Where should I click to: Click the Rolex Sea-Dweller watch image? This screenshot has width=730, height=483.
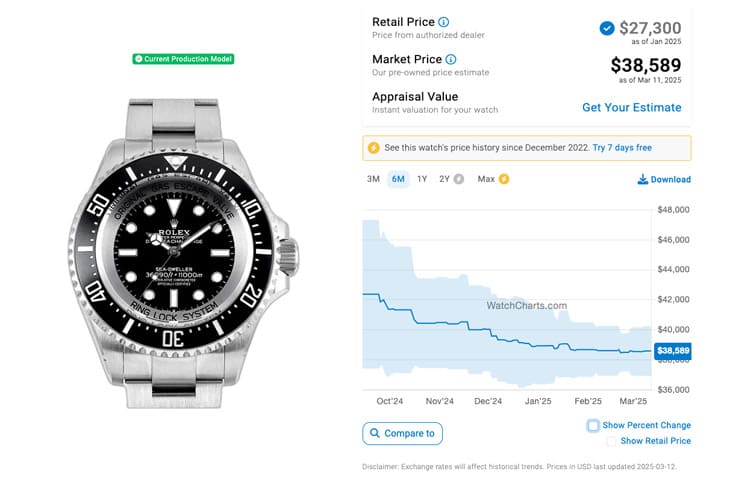183,253
